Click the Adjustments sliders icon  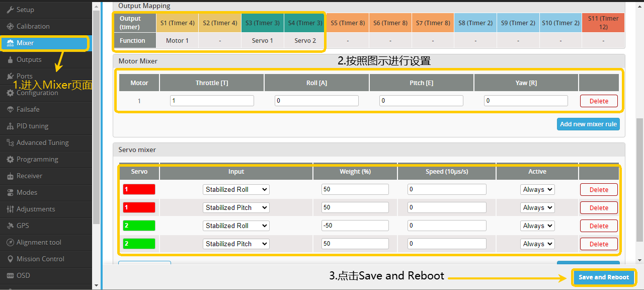[11, 209]
